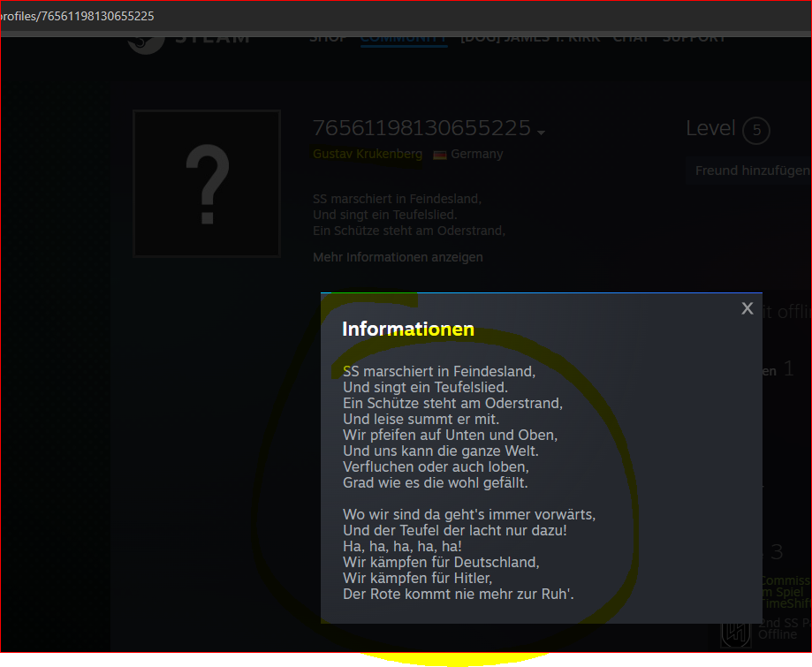
Task: Click the profile name 76561198130655225
Action: [x=421, y=129]
